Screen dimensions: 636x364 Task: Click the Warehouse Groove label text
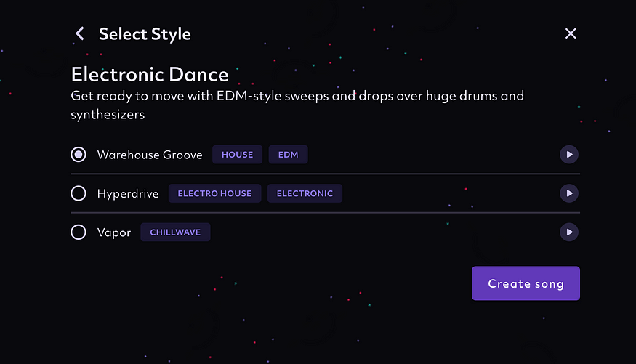[150, 155]
